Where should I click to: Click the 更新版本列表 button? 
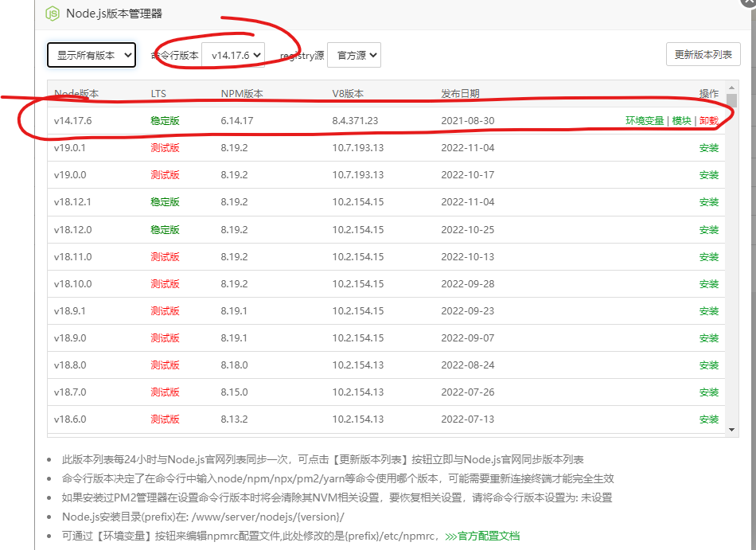[x=703, y=54]
